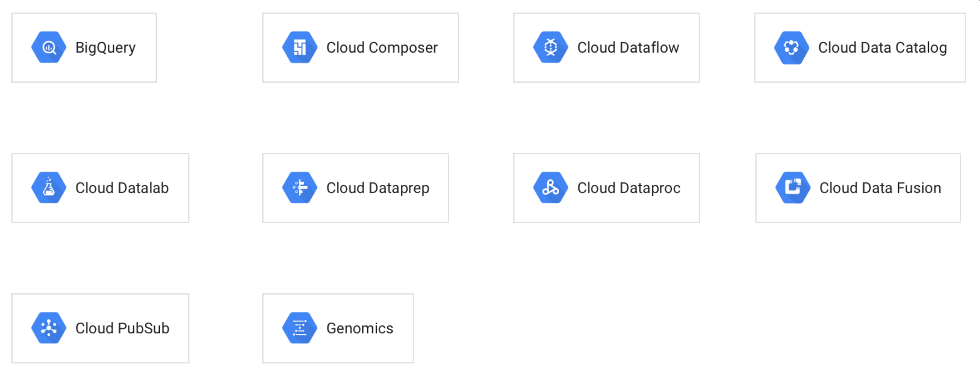Click the Genomics hexagon icon
Screen dimensions: 980x376
coord(299,328)
